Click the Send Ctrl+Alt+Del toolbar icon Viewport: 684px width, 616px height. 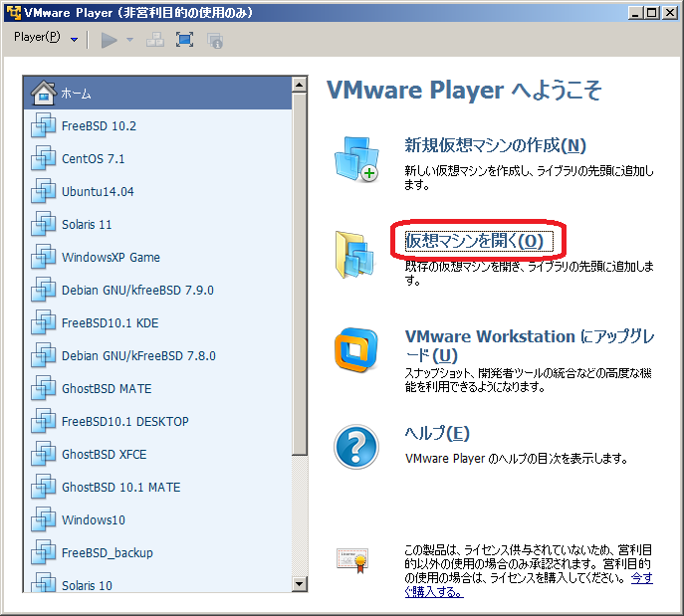[x=155, y=40]
